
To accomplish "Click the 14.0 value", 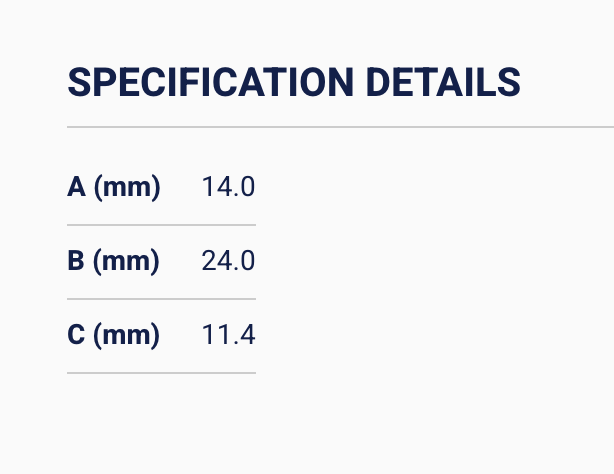I will pyautogui.click(x=228, y=187).
